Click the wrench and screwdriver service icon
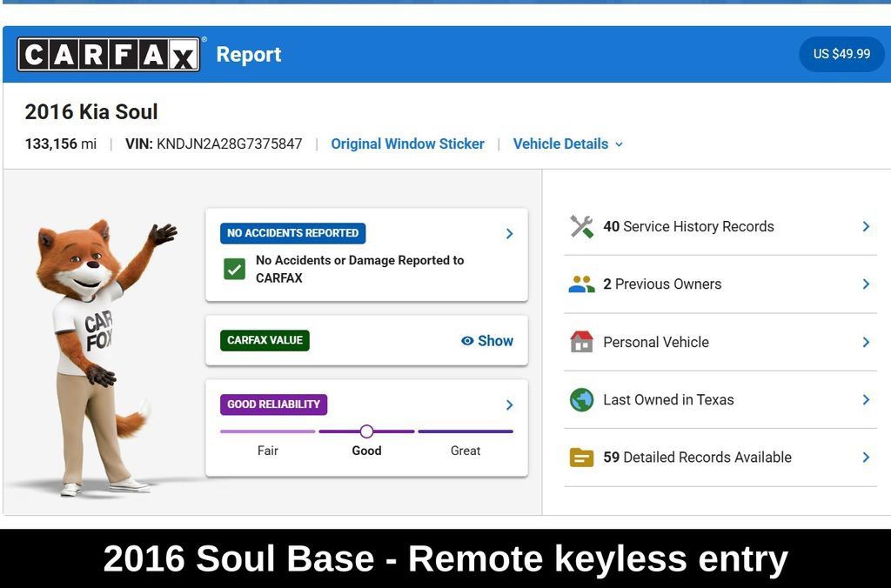Image resolution: width=891 pixels, height=588 pixels. [x=581, y=227]
